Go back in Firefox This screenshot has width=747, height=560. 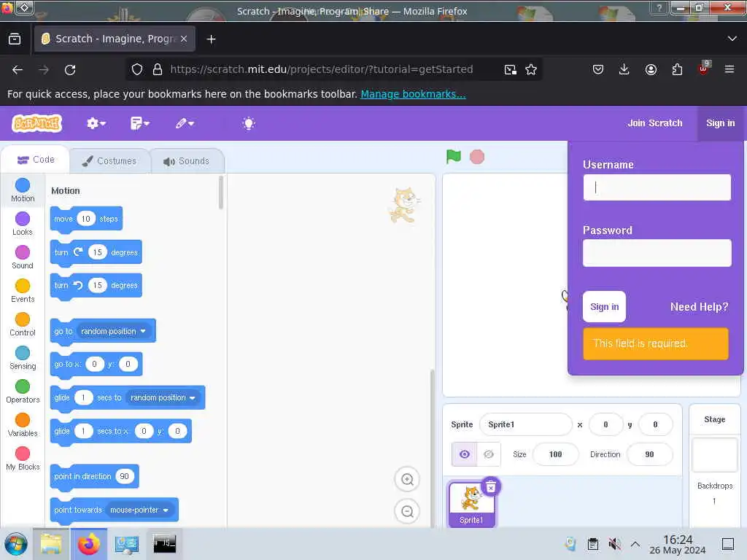[18, 69]
